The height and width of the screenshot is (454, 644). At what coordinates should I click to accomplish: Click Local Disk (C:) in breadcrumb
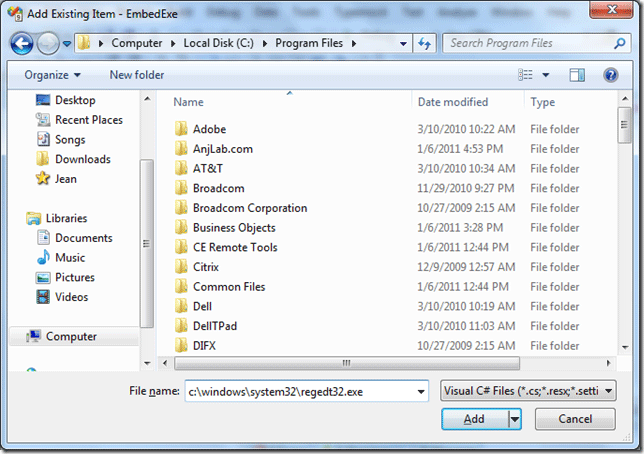[x=218, y=43]
